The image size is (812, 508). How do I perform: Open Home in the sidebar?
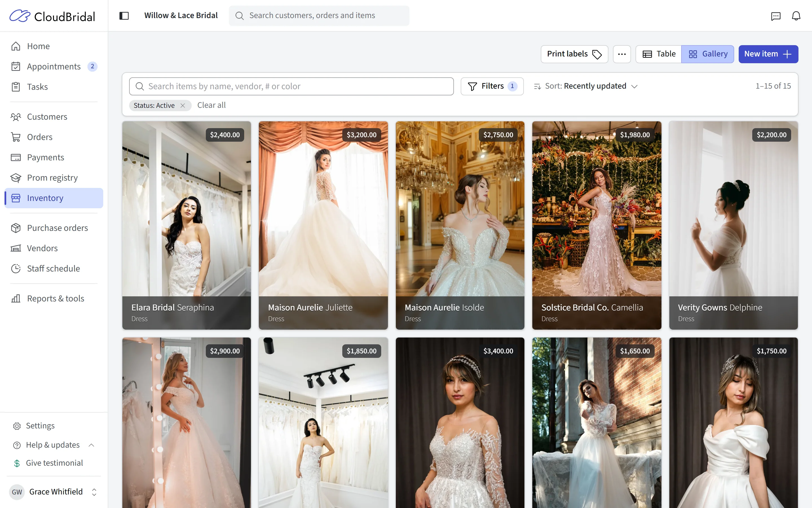coord(54,46)
